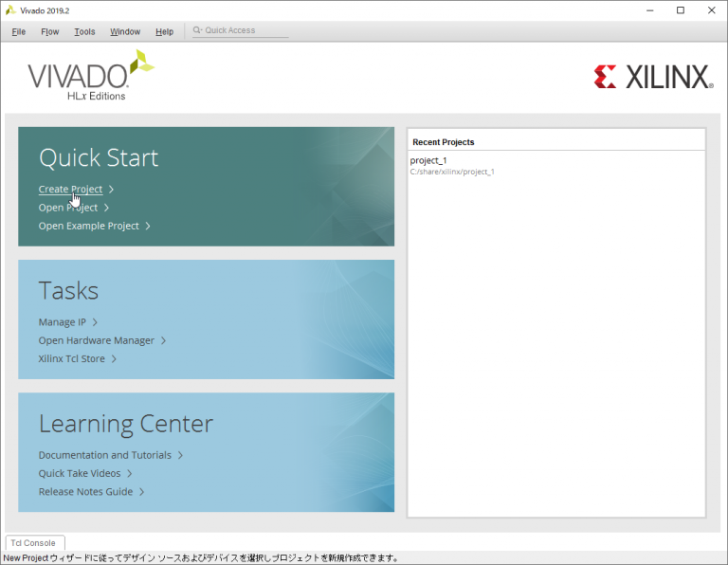Screen dimensions: 728x565
Task: Open the Flow menu
Action: [49, 31]
